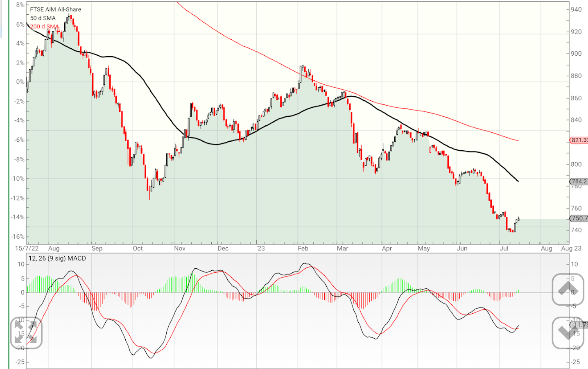588x369 pixels.
Task: Click the "Sep" month label on the time axis
Action: 97,248
